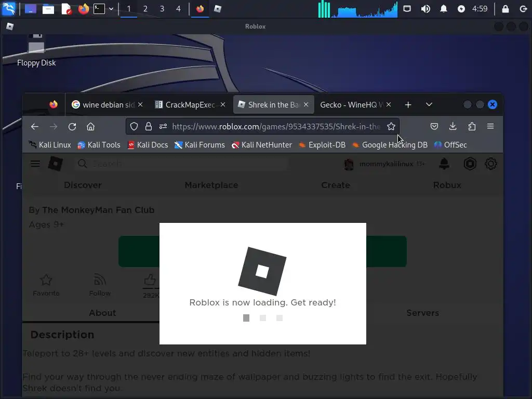
Task: Save page to Pocket icon
Action: pos(434,127)
